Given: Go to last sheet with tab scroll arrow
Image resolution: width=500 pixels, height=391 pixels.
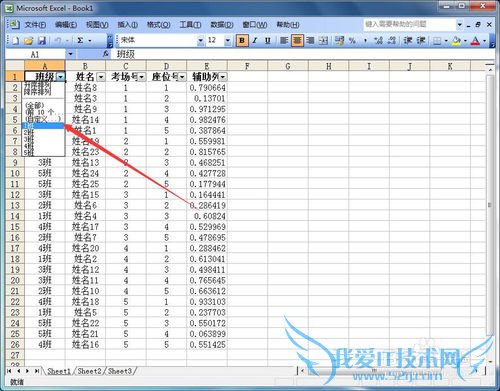Looking at the screenshot, I should coord(37,371).
